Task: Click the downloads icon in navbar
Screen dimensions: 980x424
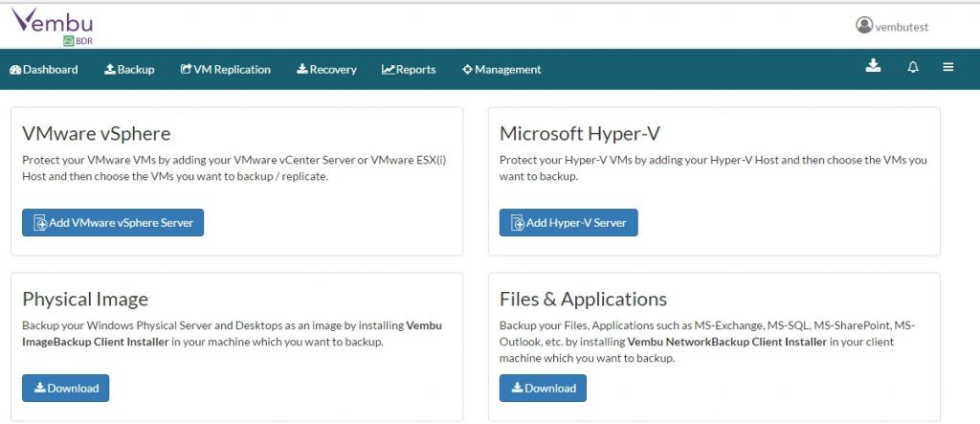Action: [x=873, y=66]
